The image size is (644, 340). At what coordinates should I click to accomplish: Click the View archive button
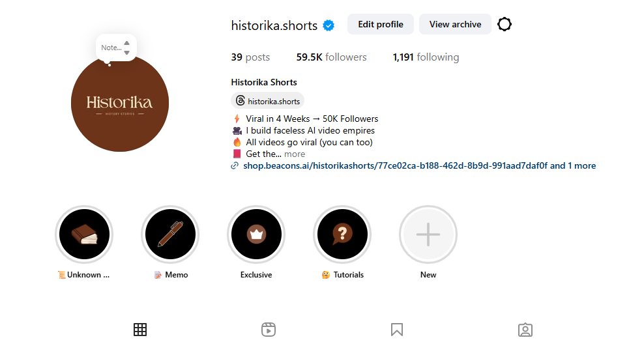pyautogui.click(x=455, y=24)
